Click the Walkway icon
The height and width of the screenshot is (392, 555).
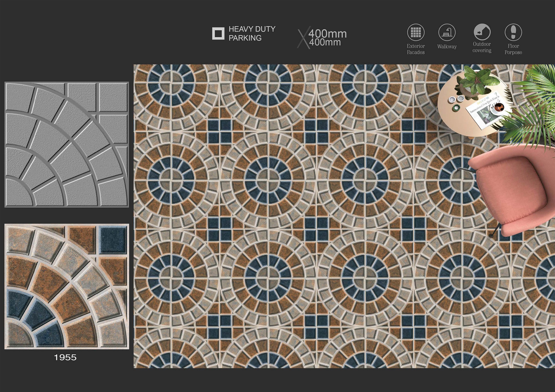pyautogui.click(x=447, y=32)
